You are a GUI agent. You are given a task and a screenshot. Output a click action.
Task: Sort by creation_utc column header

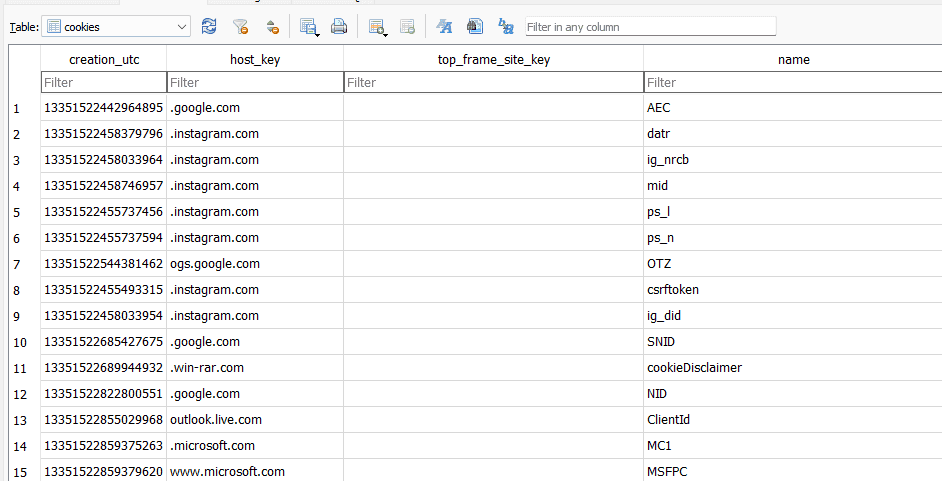pos(104,59)
